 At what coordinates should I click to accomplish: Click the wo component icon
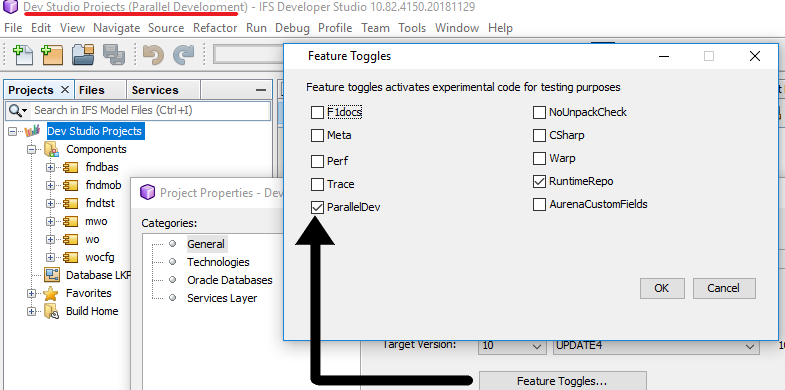tap(71, 239)
